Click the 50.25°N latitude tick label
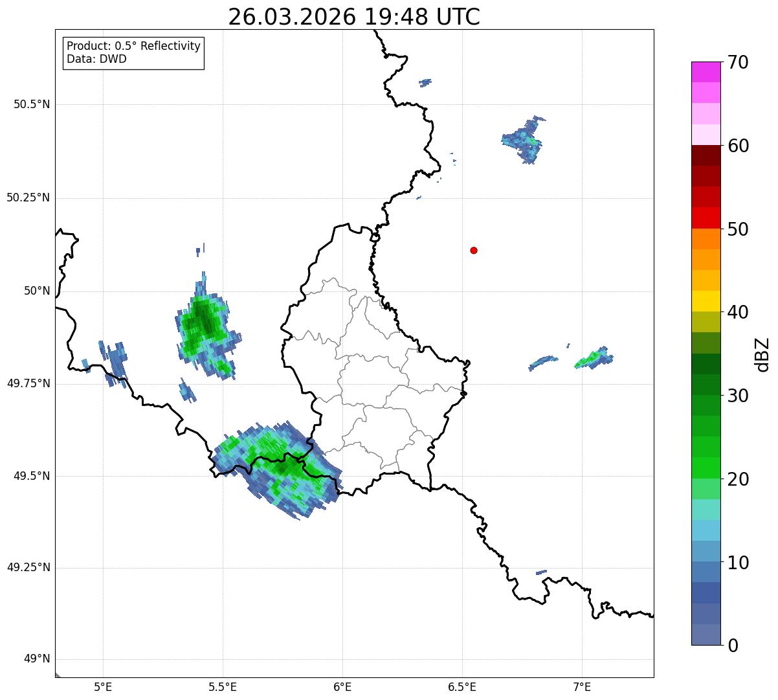The image size is (778, 700). click(28, 198)
